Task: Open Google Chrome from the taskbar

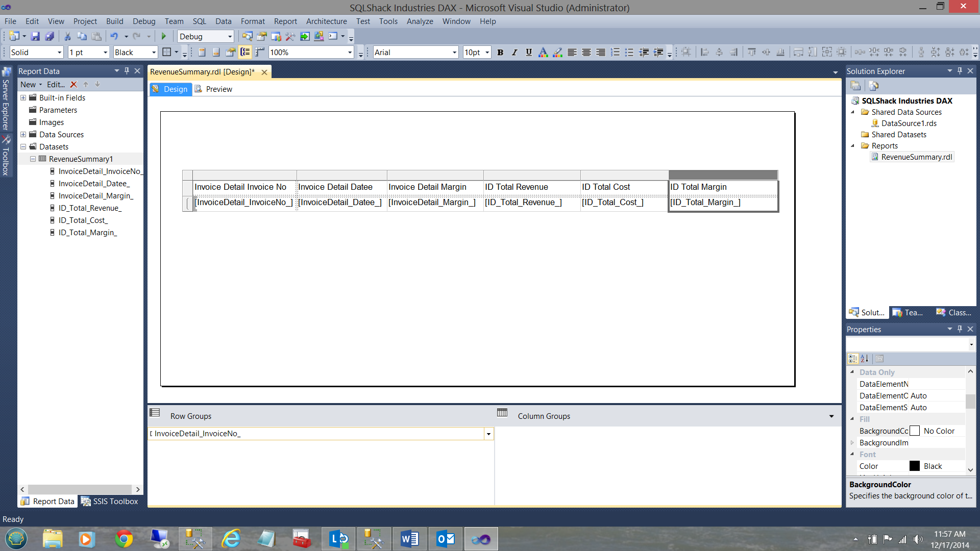Action: 124,539
